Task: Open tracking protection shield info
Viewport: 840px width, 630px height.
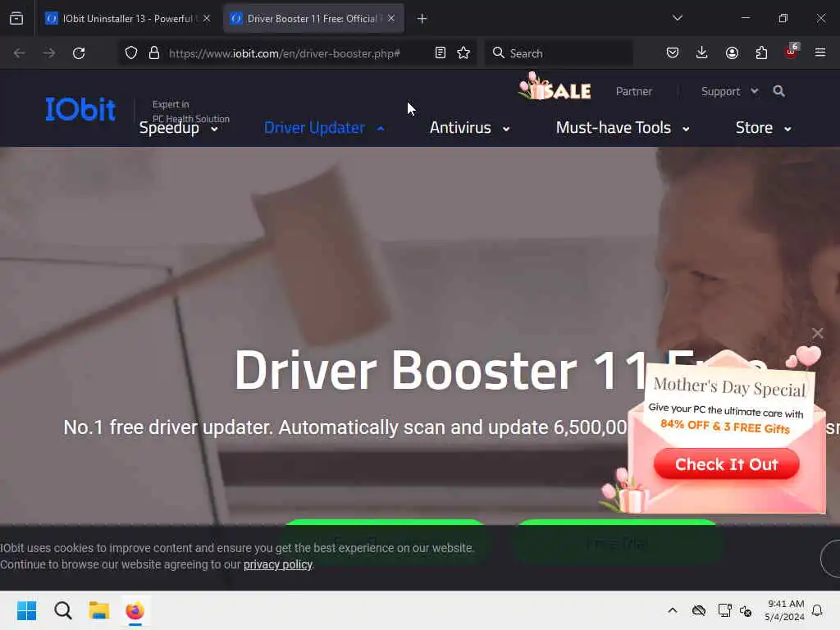Action: (131, 53)
